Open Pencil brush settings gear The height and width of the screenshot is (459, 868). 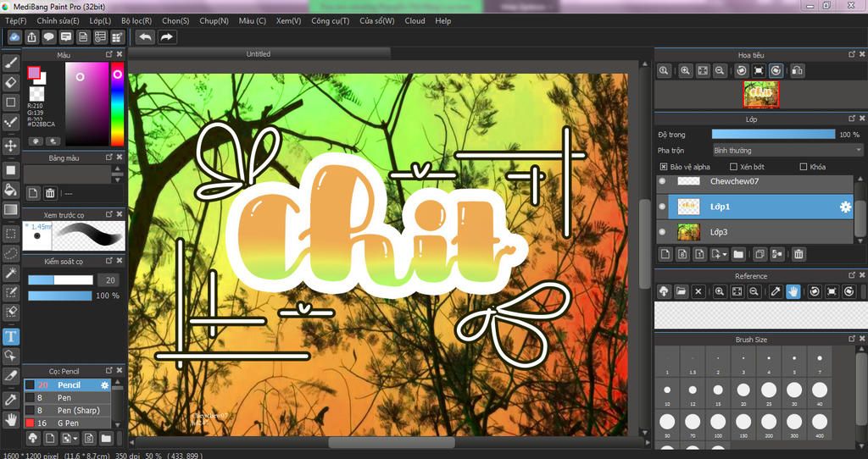[x=104, y=384]
